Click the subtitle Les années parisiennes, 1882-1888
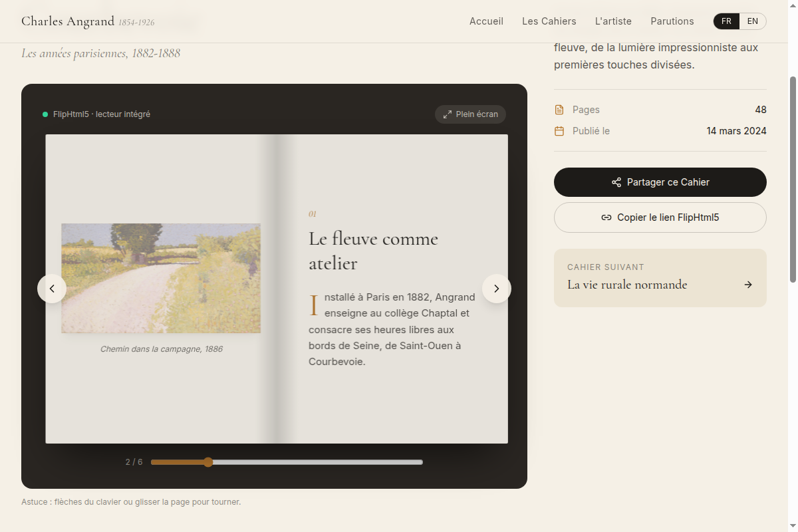This screenshot has width=798, height=532. tap(101, 53)
